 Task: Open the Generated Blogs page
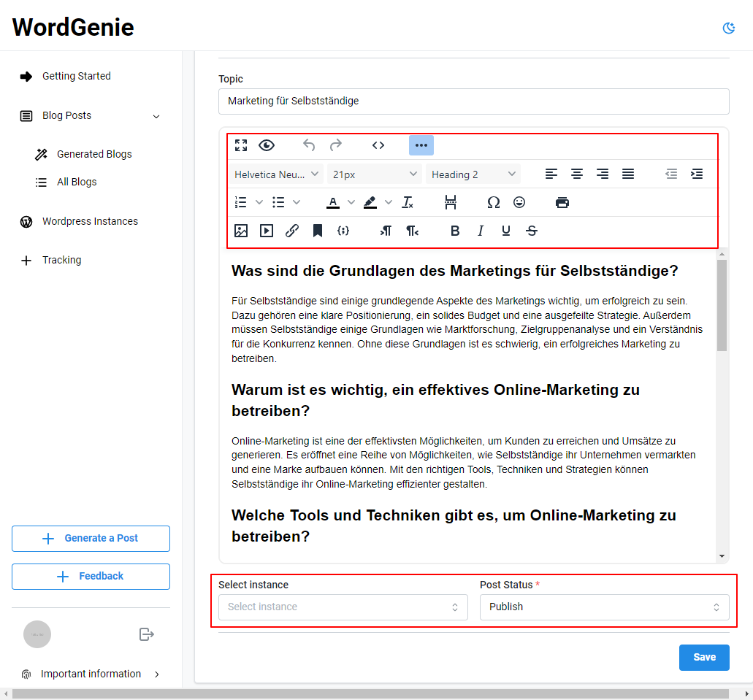point(93,154)
